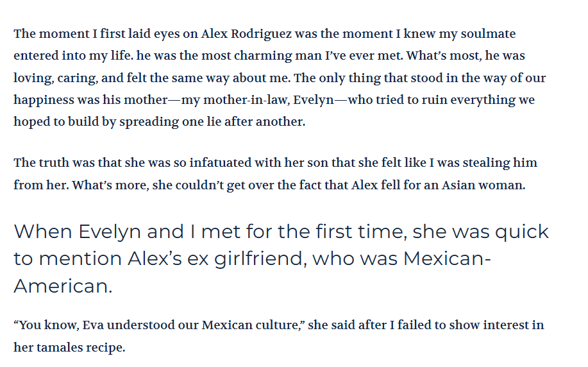Click the word "American." ending the heading
588x367 pixels.
(63, 286)
